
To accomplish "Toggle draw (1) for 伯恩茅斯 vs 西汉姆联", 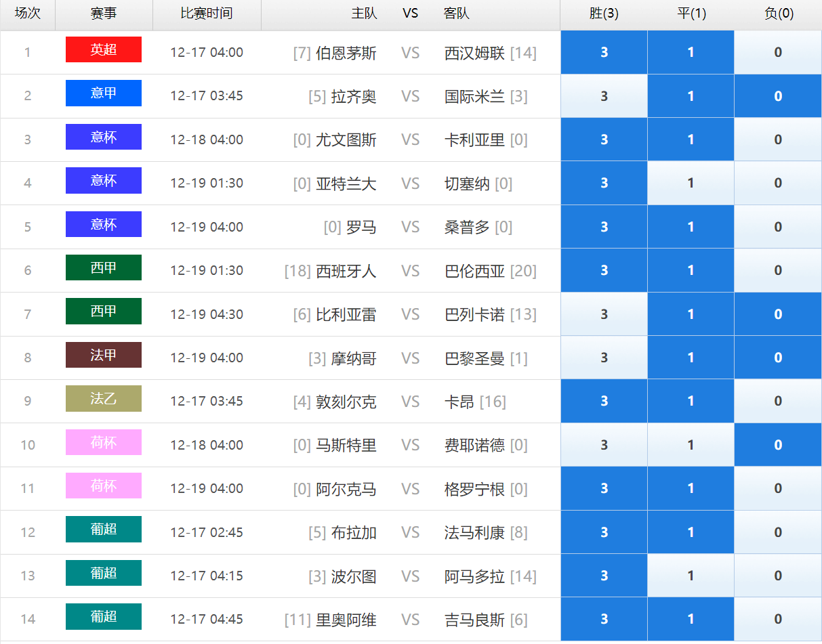I will tap(691, 52).
